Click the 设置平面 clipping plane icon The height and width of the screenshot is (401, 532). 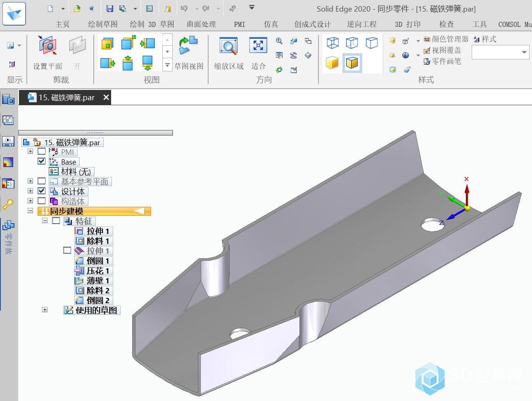[47, 46]
